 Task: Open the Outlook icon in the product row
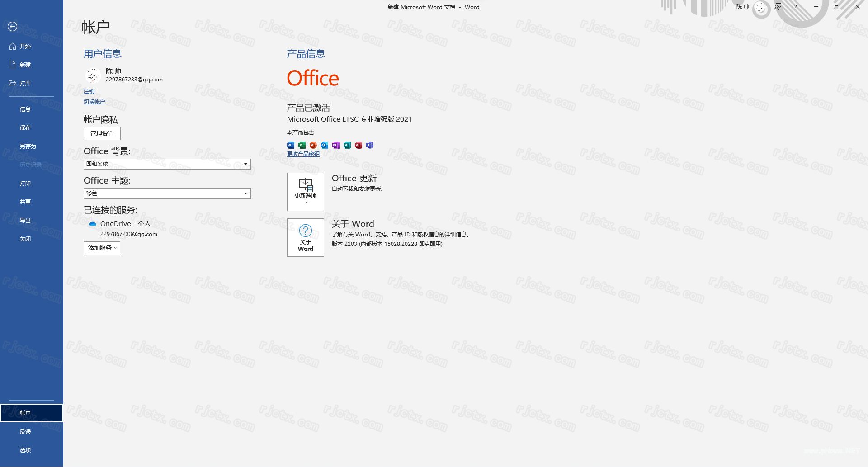tap(325, 145)
